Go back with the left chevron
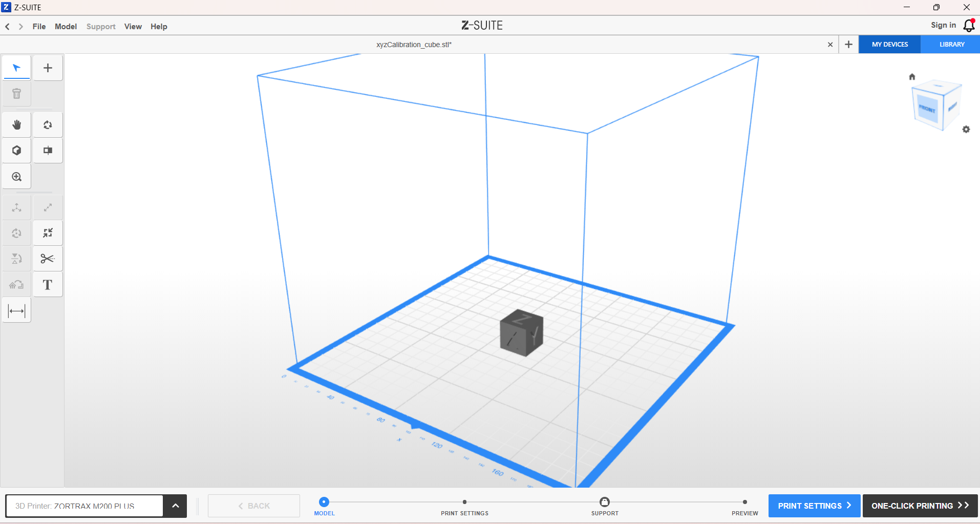 [x=8, y=27]
